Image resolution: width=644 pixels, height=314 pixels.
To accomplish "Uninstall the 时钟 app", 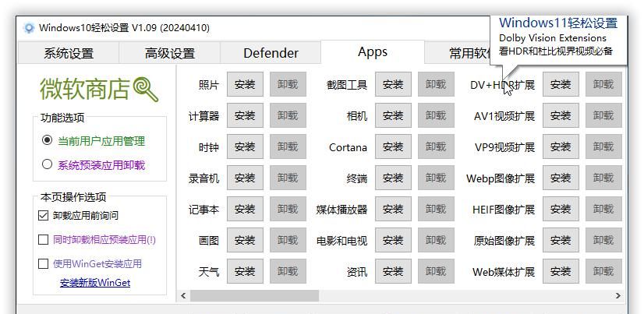I will [x=288, y=147].
